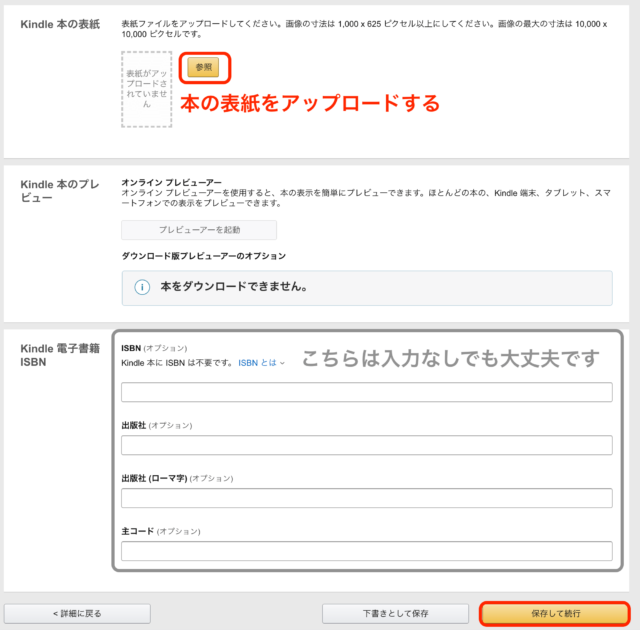Focus the ISBN input field
640x630 pixels.
tap(367, 392)
